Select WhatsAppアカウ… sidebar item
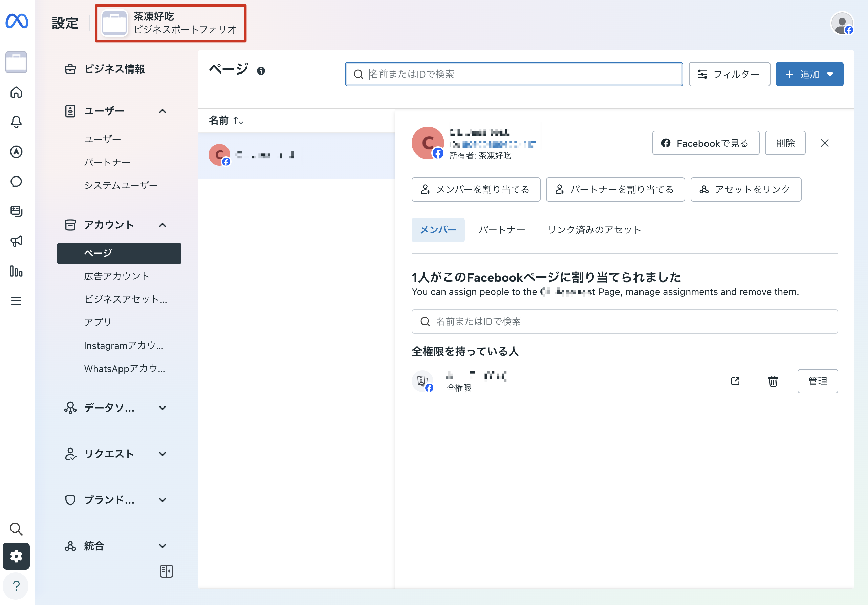868x605 pixels. (x=125, y=369)
